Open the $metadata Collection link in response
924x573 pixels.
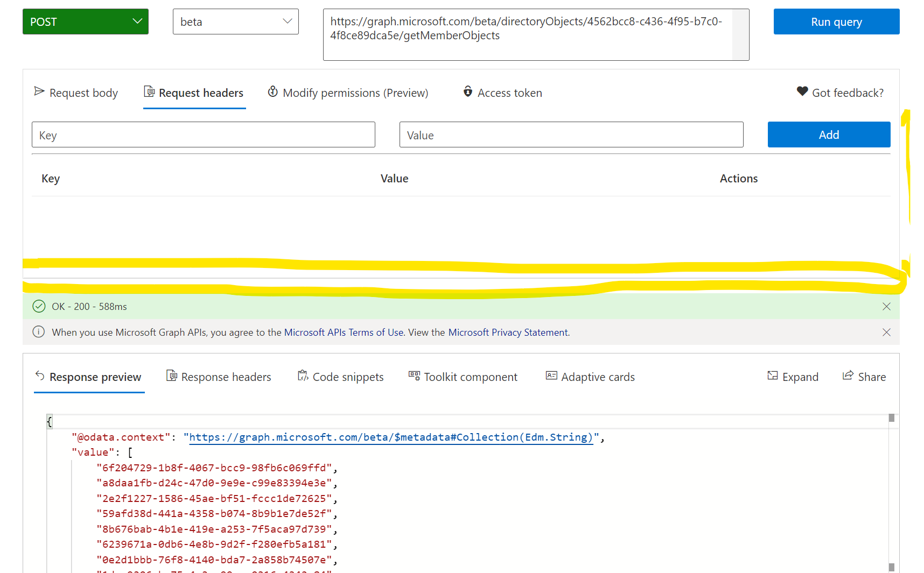coord(390,437)
